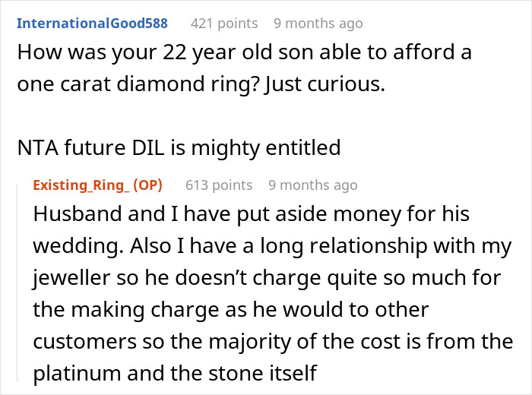Click the 421 points score
532x395 pixels.
click(223, 24)
